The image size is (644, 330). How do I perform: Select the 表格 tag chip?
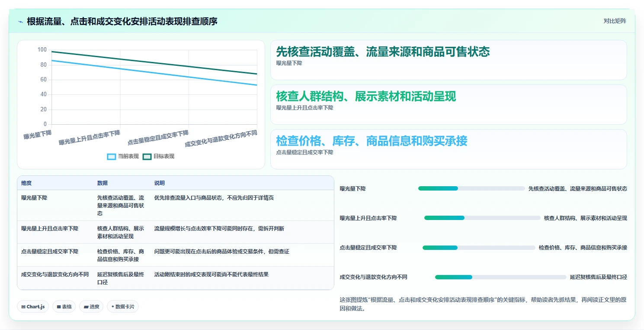tap(64, 307)
